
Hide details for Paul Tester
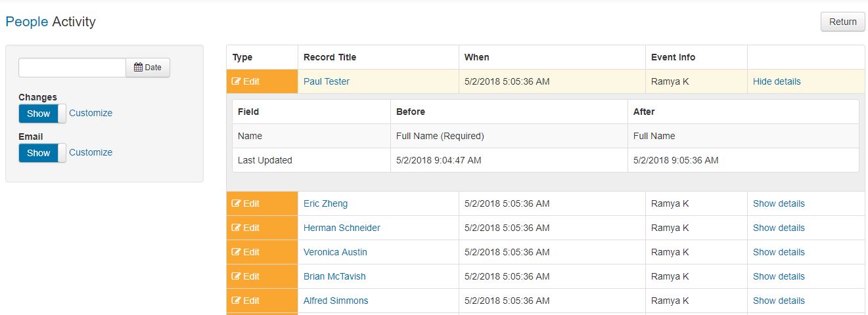click(777, 82)
